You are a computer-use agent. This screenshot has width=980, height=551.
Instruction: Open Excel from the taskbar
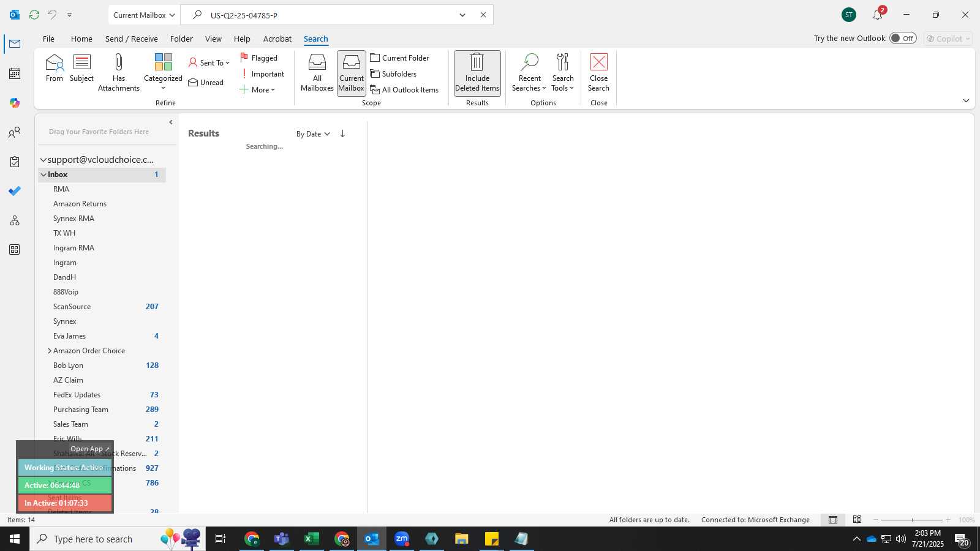coord(311,539)
